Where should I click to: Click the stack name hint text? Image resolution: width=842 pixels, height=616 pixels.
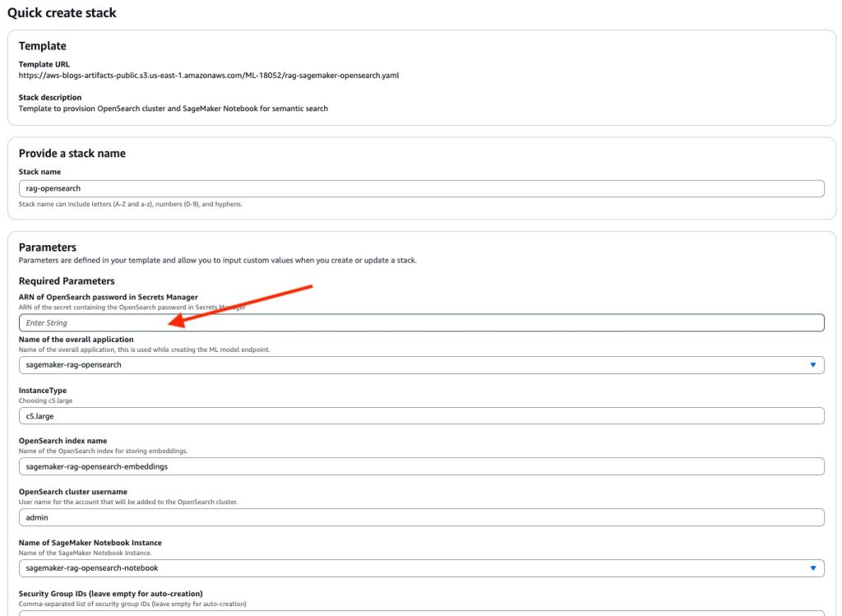click(130, 204)
